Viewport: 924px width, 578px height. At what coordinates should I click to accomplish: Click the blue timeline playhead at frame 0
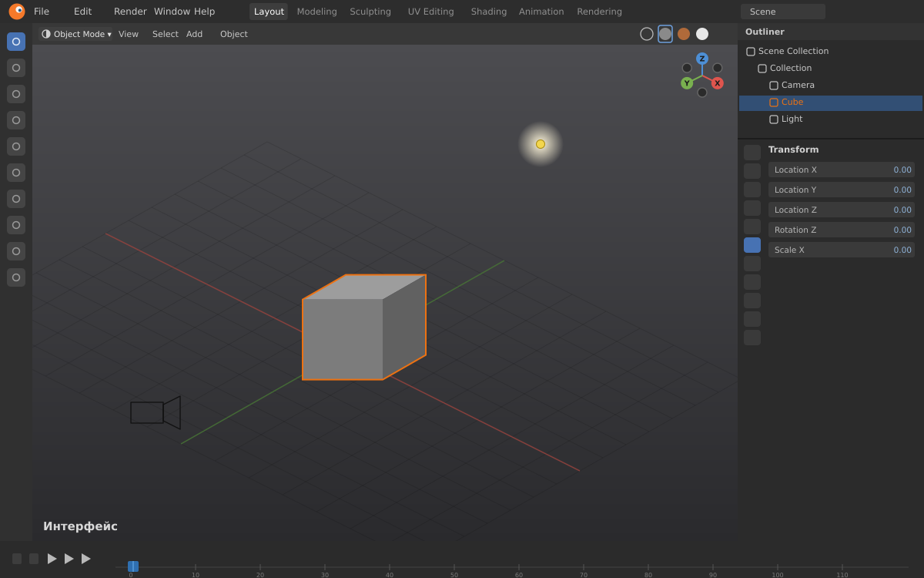click(133, 566)
